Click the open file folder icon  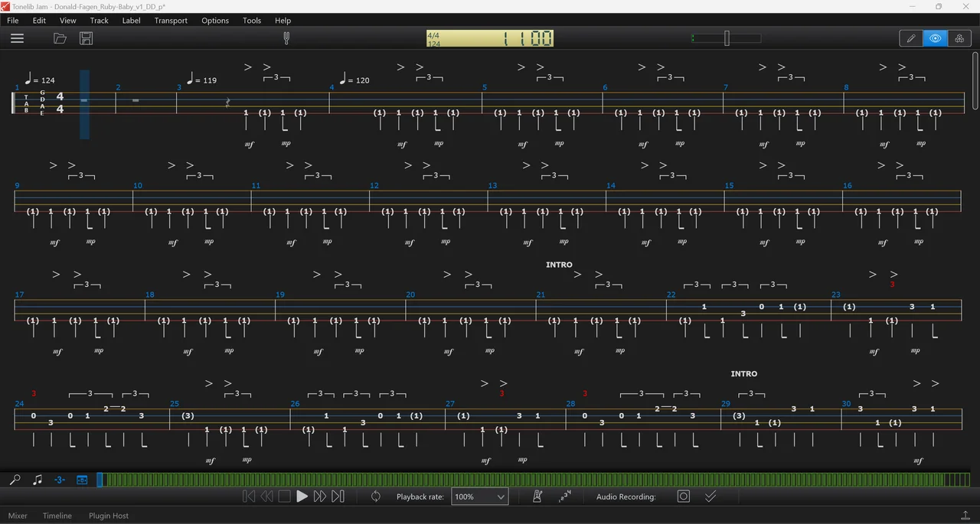tap(60, 38)
